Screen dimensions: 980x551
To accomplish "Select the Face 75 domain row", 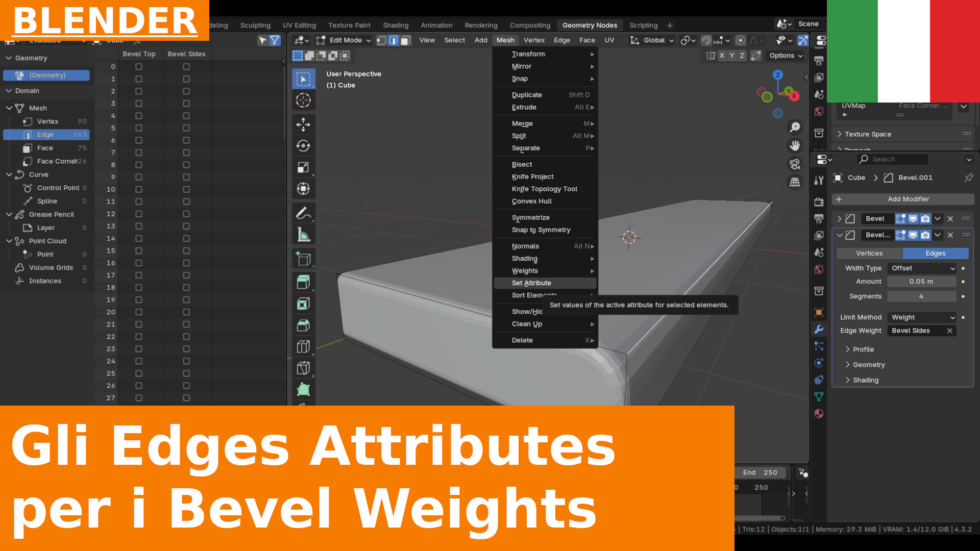I will click(46, 148).
